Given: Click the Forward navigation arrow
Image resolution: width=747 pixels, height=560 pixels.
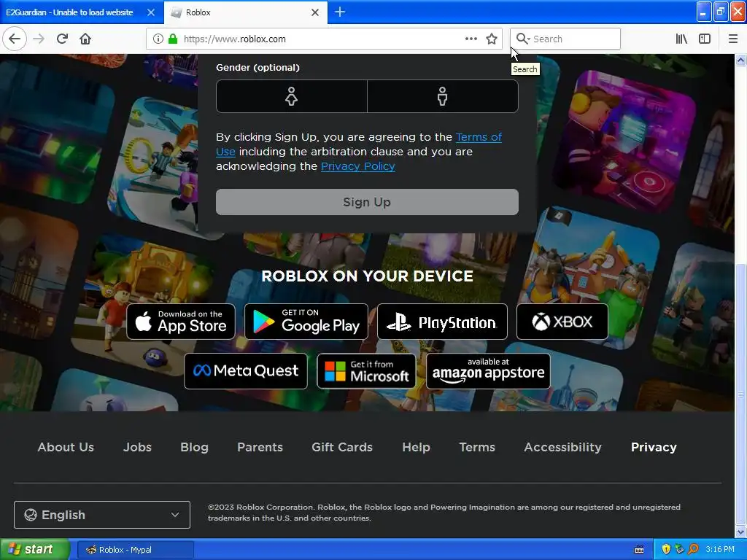Looking at the screenshot, I should click(x=39, y=39).
